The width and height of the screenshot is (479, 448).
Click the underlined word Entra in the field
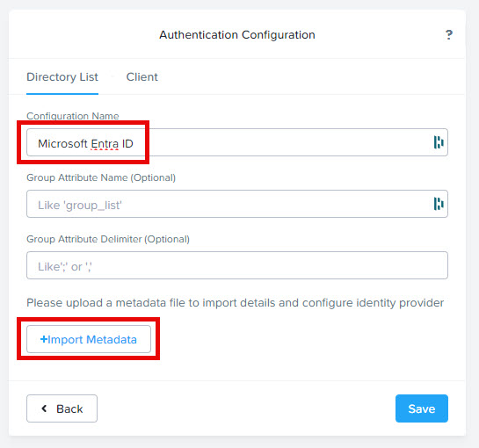(105, 144)
